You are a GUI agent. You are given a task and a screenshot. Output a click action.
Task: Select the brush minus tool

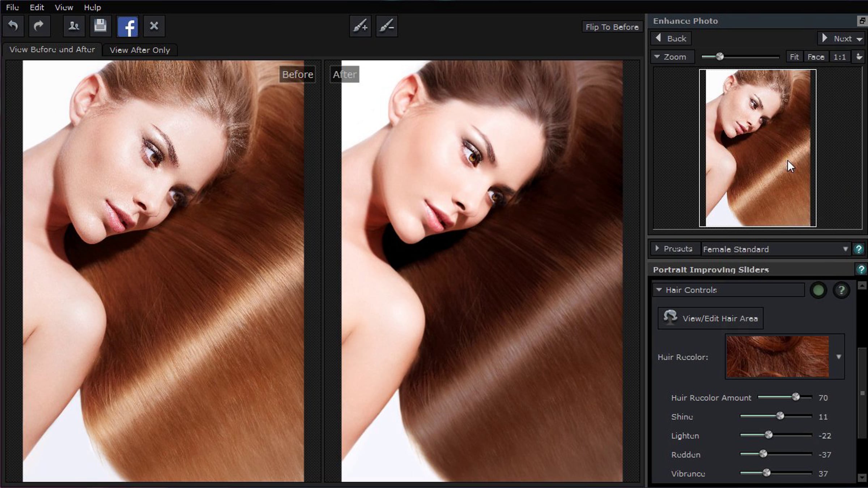click(x=387, y=26)
